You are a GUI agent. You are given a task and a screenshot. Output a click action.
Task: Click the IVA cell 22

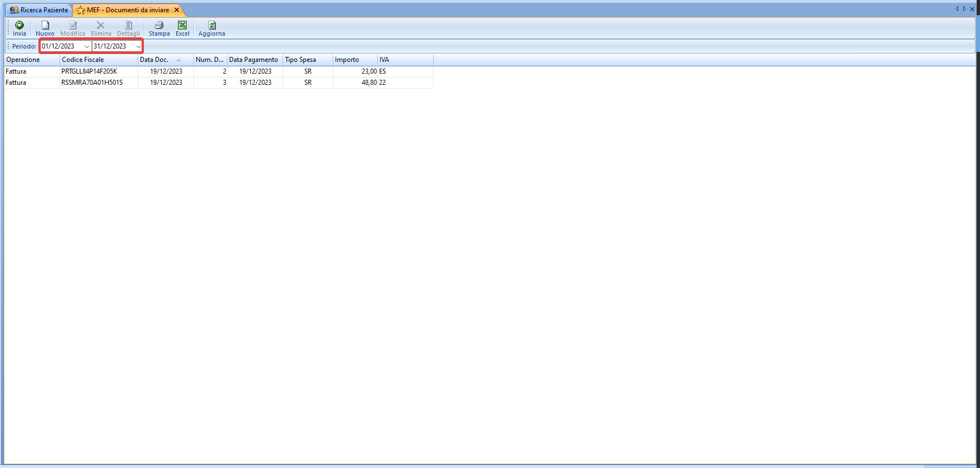click(x=405, y=83)
